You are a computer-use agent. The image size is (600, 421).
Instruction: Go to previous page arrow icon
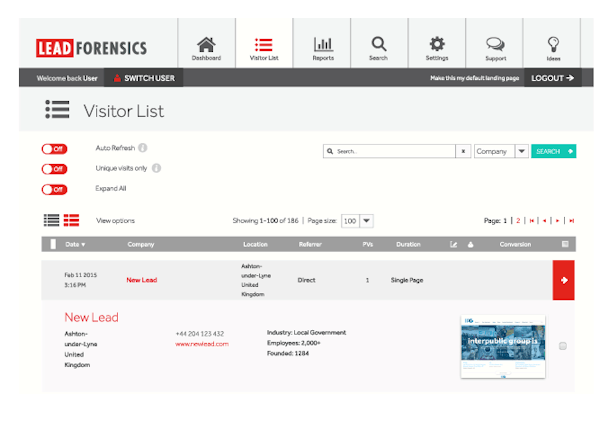[x=544, y=221]
